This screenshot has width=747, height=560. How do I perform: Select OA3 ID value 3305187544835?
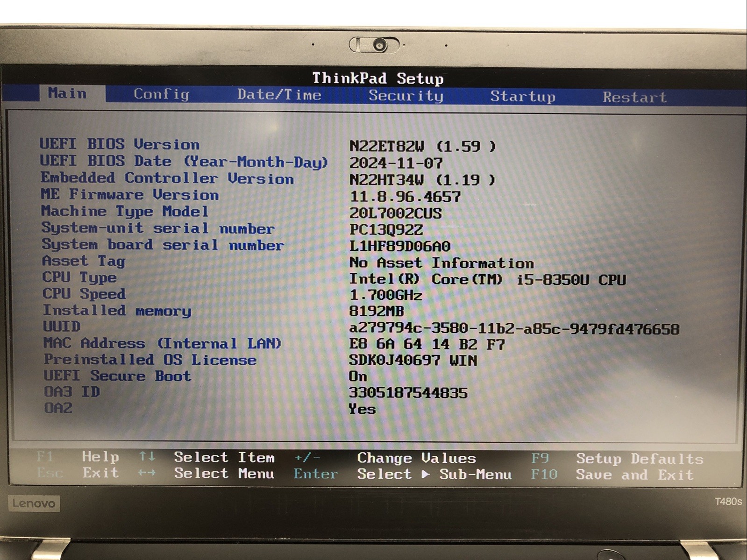pos(408,393)
